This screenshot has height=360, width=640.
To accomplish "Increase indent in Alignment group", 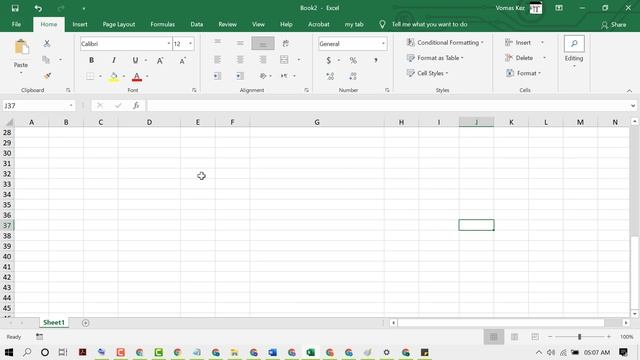I will coord(240,76).
